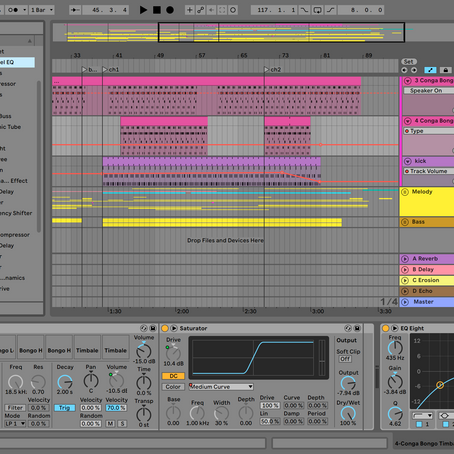Screen dimensions: 454x454
Task: Toggle the Lock Envelopes padlock icon
Action: pos(446,70)
